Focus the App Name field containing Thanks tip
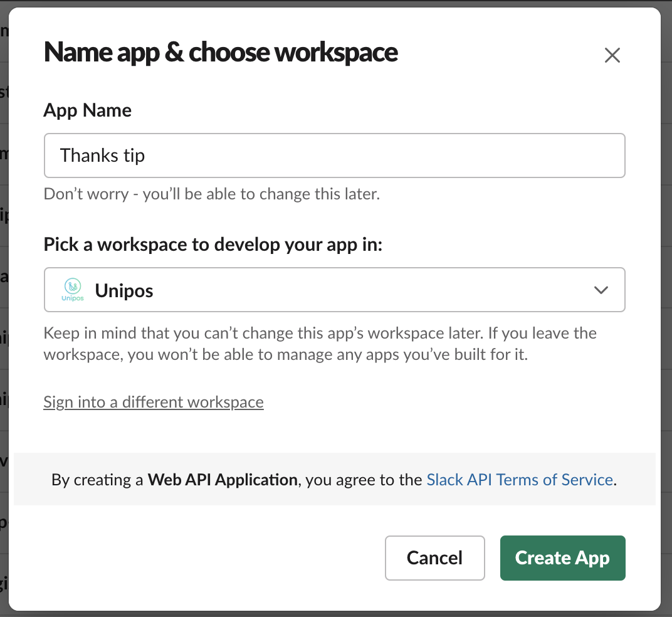 point(334,156)
